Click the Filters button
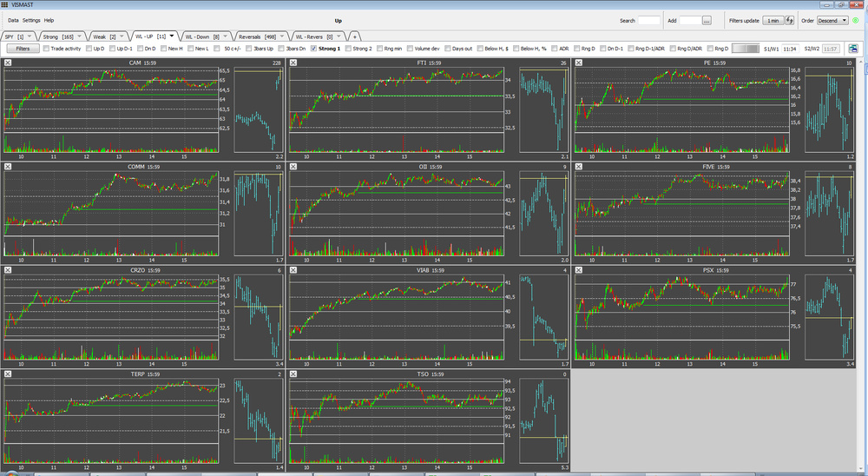This screenshot has height=476, width=868. click(x=23, y=49)
